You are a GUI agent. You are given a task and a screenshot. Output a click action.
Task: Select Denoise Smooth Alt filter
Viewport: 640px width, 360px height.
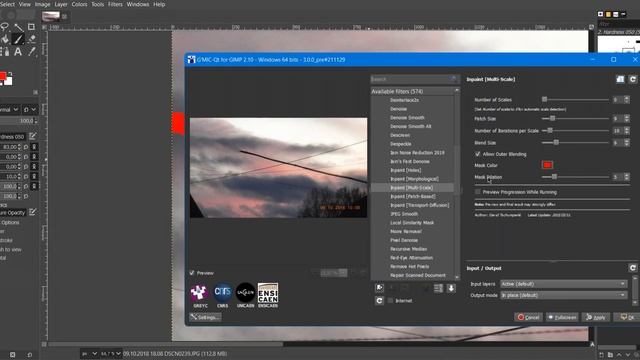pos(410,126)
